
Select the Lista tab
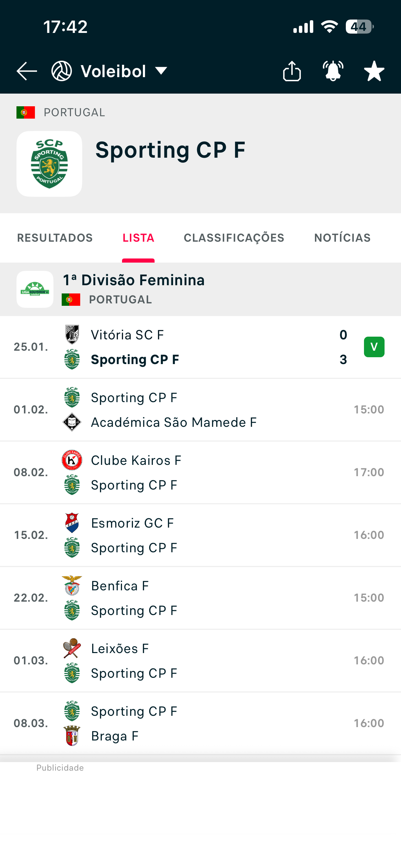coord(138,238)
